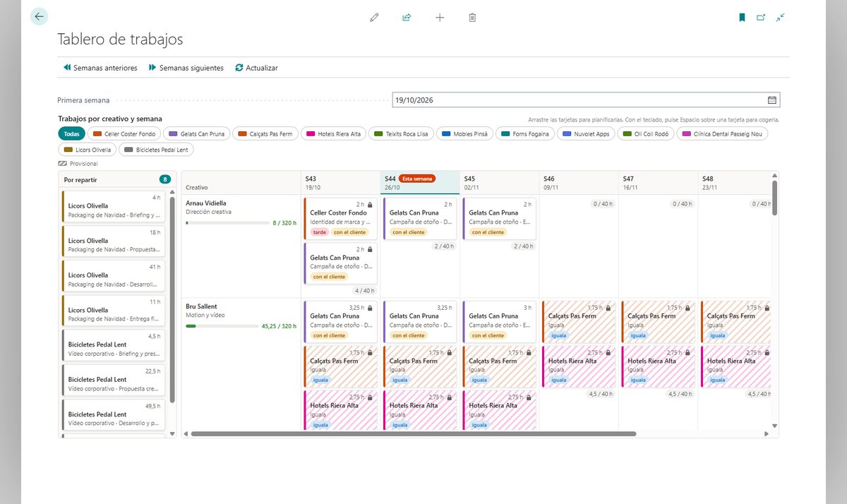Screen dimensions: 847x504
Task: Filter by Hotels Riera Alta chip
Action: [333, 133]
